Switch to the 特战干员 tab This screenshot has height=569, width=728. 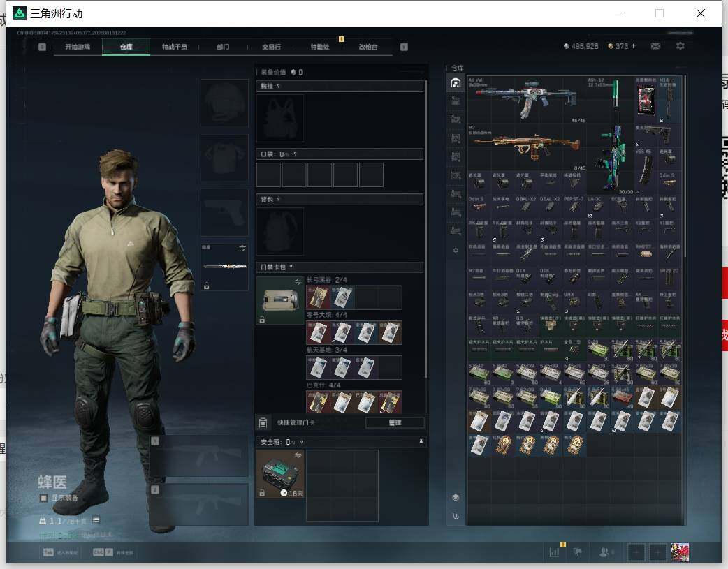coord(174,47)
